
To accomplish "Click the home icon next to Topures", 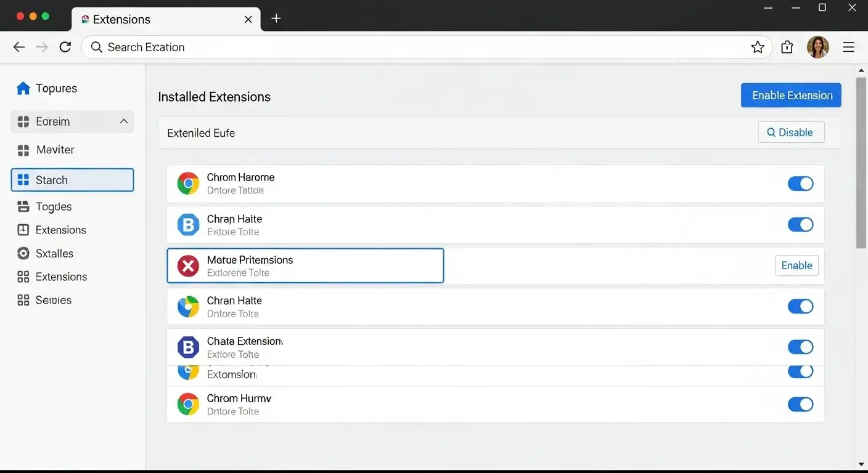I will [23, 88].
